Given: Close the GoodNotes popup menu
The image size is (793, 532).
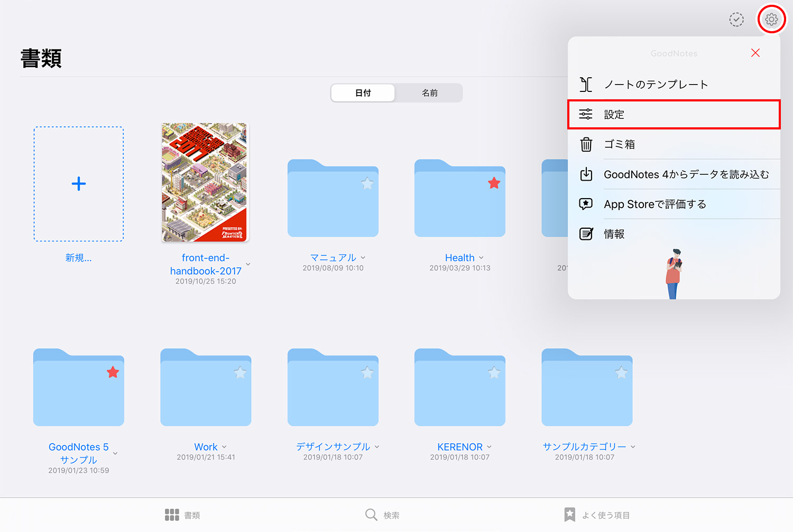Looking at the screenshot, I should pyautogui.click(x=755, y=53).
